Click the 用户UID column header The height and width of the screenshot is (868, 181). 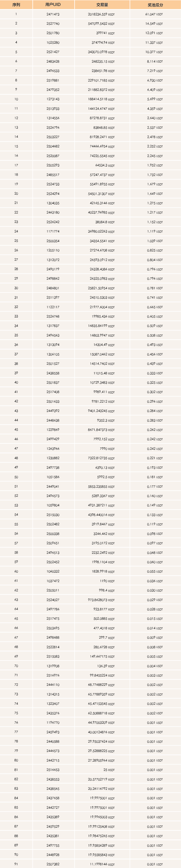pos(53,5)
